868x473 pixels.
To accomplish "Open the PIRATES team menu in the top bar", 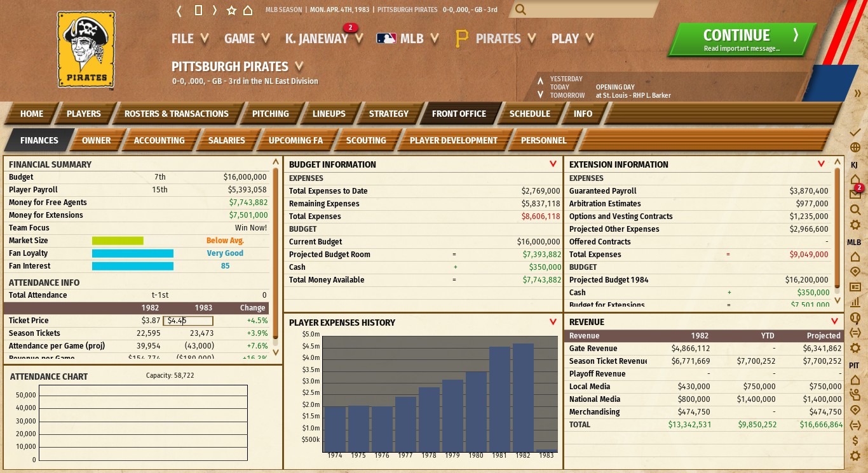I will (x=506, y=39).
